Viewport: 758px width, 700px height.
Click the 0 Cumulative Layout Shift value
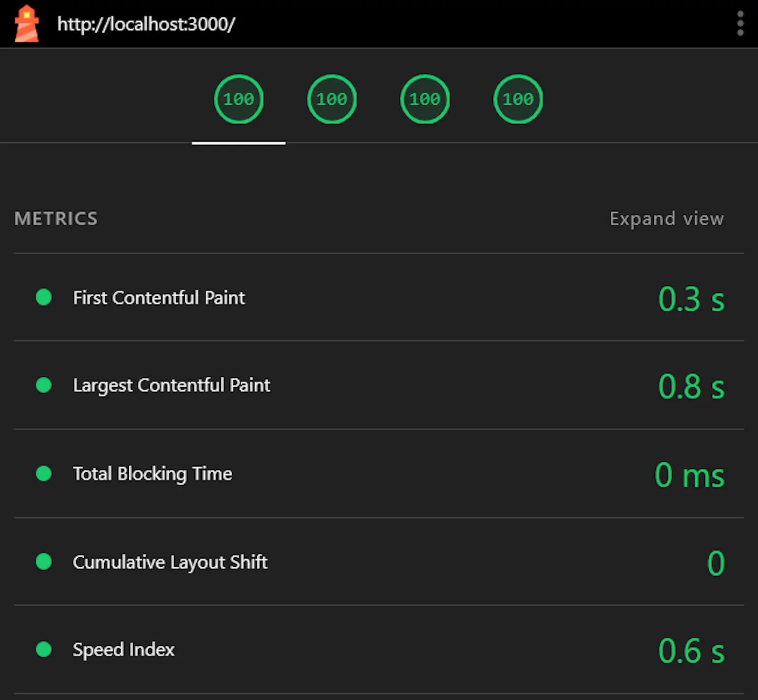click(716, 563)
